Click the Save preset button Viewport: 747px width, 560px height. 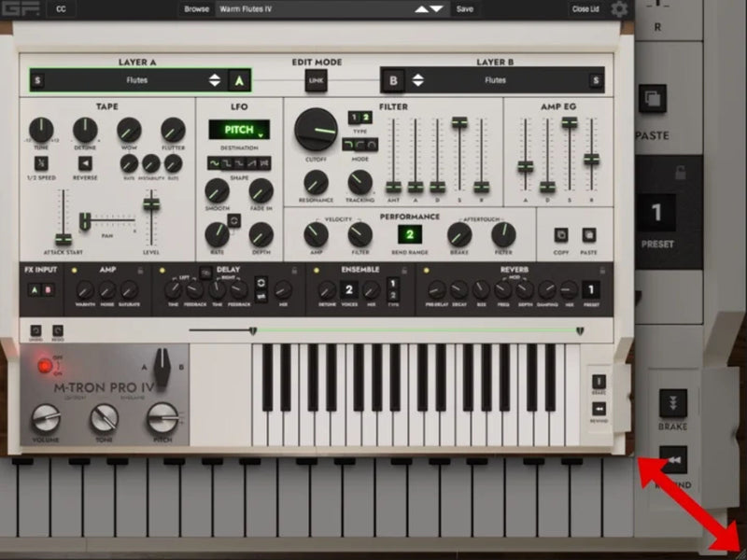pos(464,9)
